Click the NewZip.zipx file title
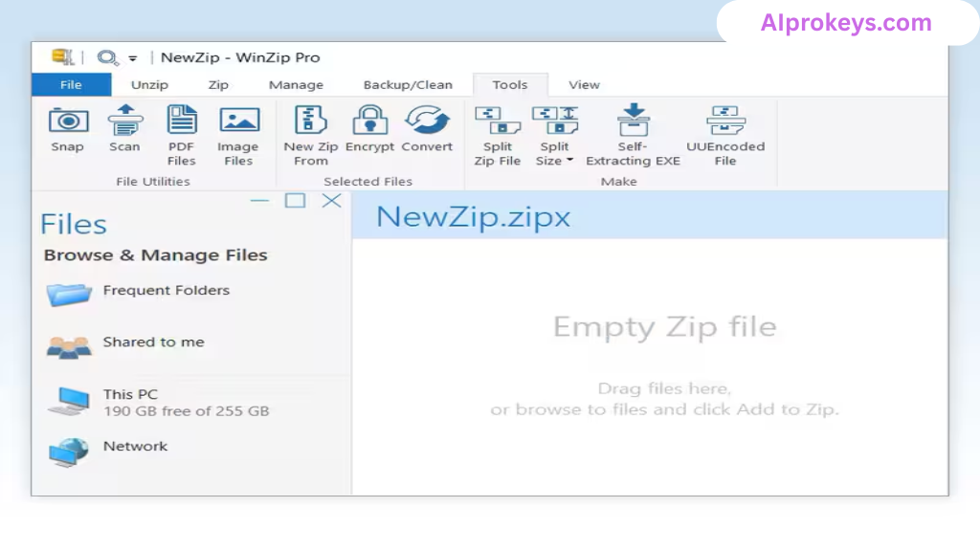Image resolution: width=980 pixels, height=551 pixels. [473, 217]
